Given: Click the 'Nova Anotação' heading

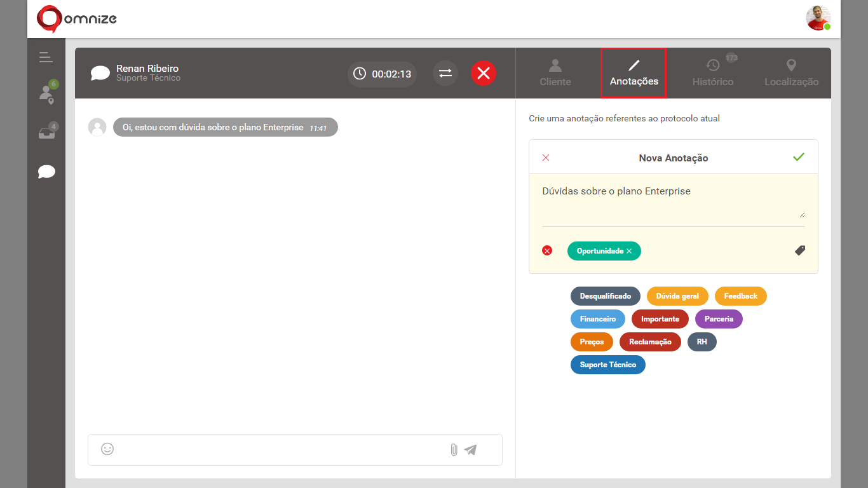Looking at the screenshot, I should point(674,158).
